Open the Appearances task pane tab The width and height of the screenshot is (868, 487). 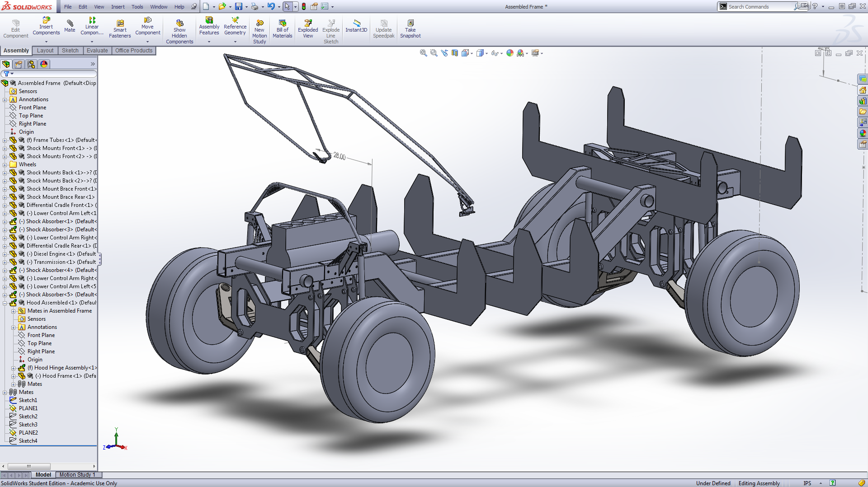pyautogui.click(x=863, y=133)
